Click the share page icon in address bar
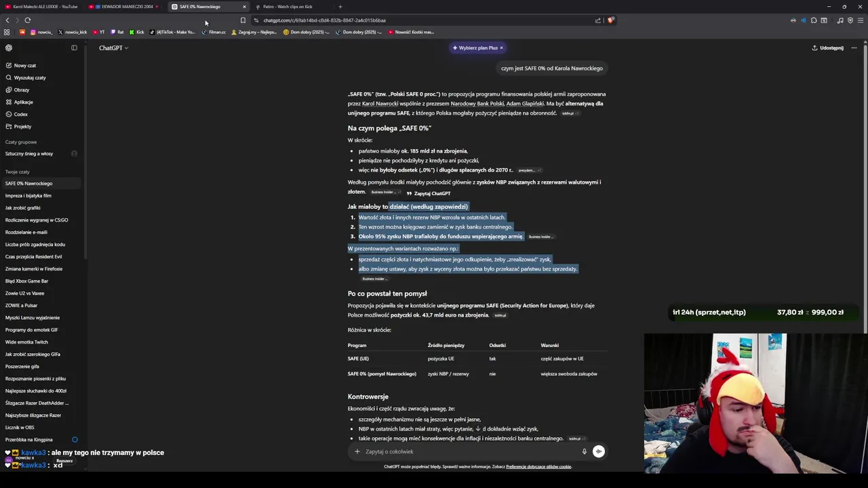The height and width of the screenshot is (488, 868). (x=598, y=20)
